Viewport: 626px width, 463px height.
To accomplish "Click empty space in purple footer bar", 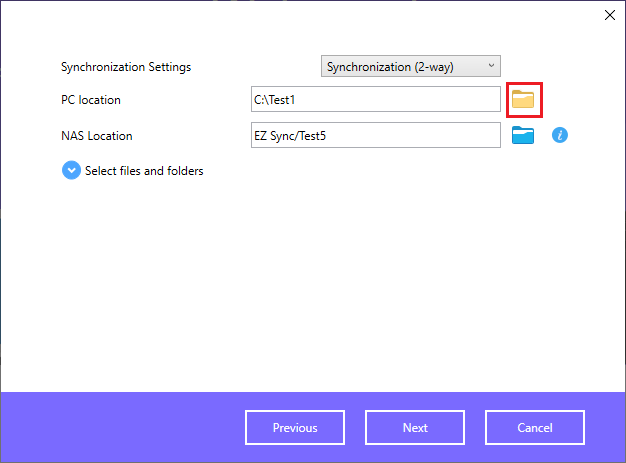I will 120,427.
